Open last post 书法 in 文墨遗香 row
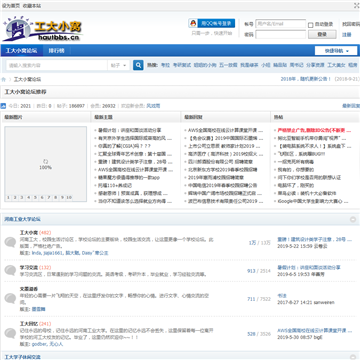 coord(282,295)
